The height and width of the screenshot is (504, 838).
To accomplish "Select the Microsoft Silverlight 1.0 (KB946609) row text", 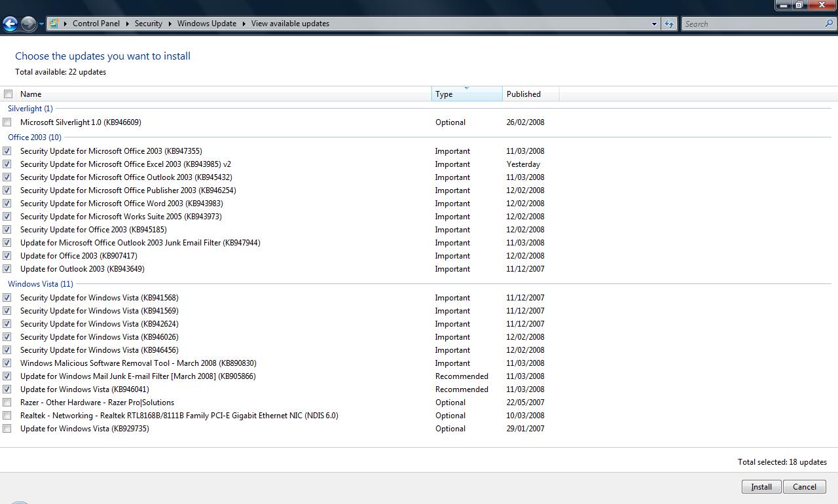I will point(81,122).
